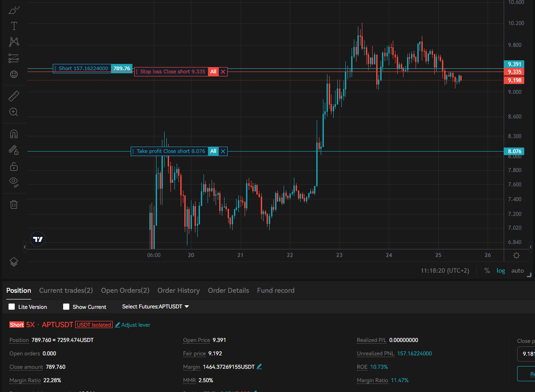Select the ruler measure tool
Viewport: 535px width, 392px height.
(x=14, y=96)
